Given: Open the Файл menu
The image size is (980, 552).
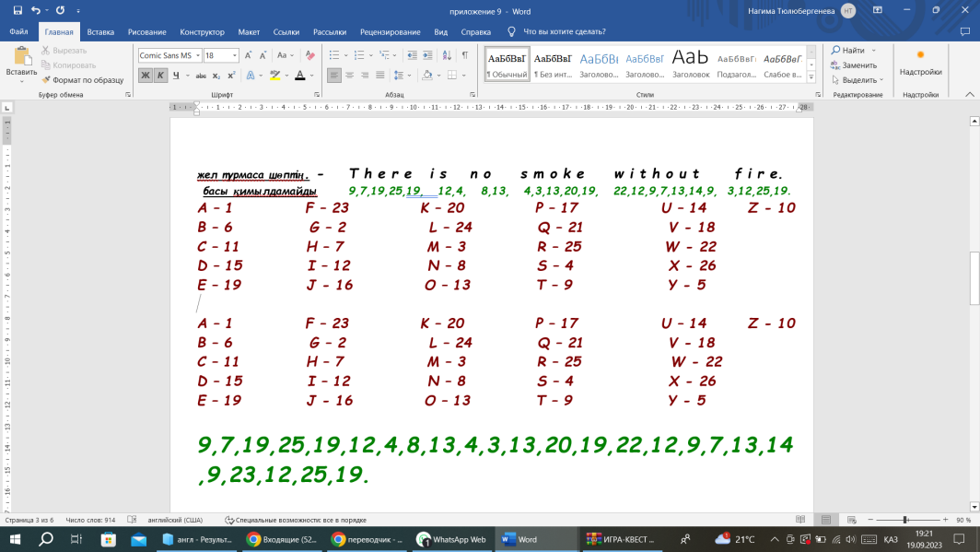Looking at the screenshot, I should 18,31.
